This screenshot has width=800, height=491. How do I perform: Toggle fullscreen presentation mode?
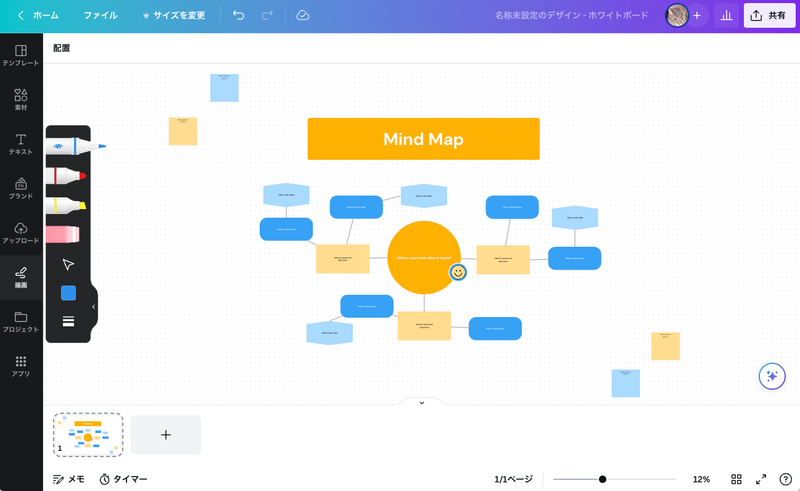pyautogui.click(x=761, y=479)
